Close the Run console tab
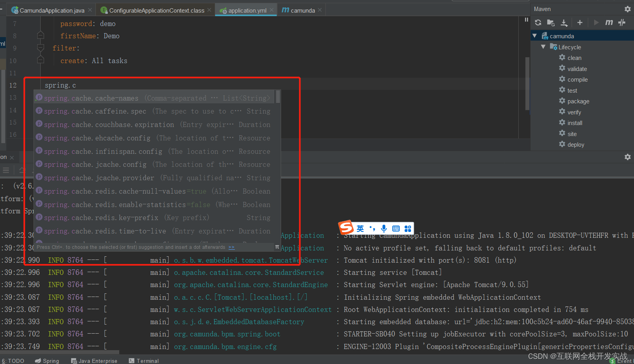This screenshot has width=634, height=364. (12, 157)
